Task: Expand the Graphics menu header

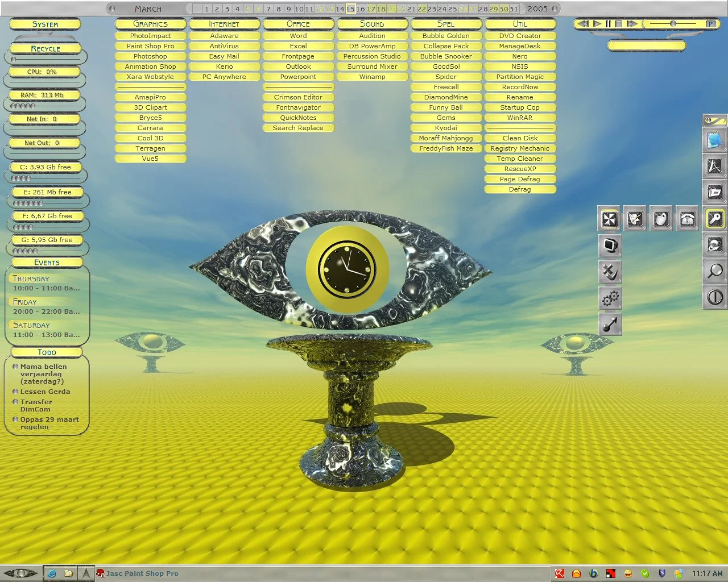Action: pyautogui.click(x=150, y=24)
